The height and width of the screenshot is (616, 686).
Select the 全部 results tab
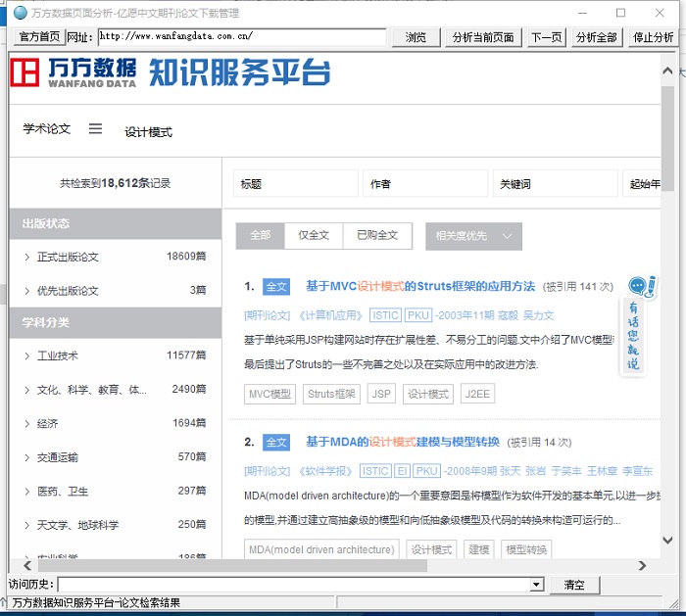coord(260,236)
